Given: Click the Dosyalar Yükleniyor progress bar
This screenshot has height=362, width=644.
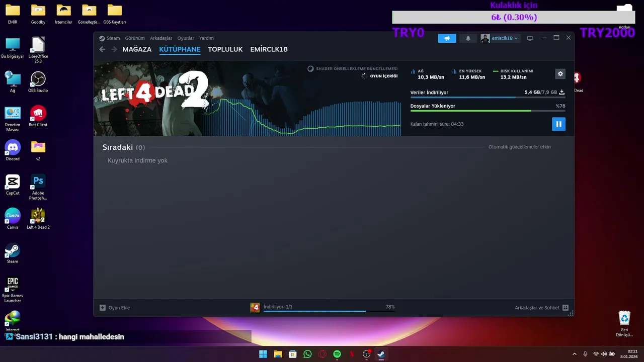Looking at the screenshot, I should [x=488, y=111].
